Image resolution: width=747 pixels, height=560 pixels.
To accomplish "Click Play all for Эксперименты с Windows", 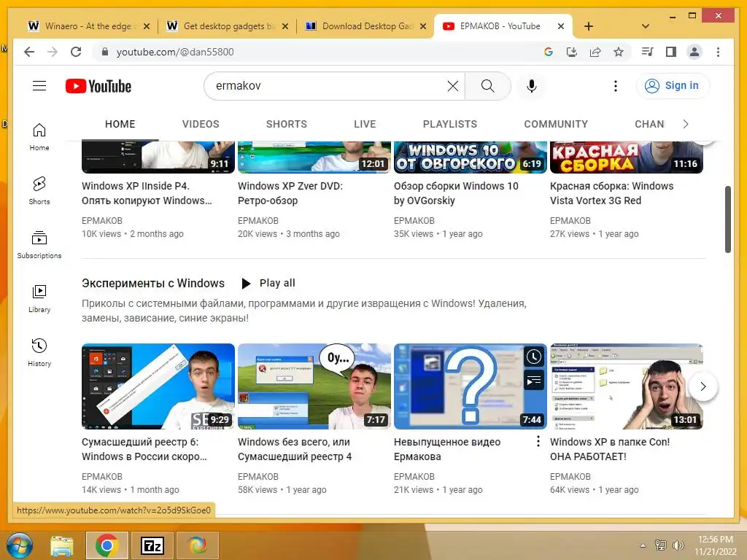I will (268, 284).
